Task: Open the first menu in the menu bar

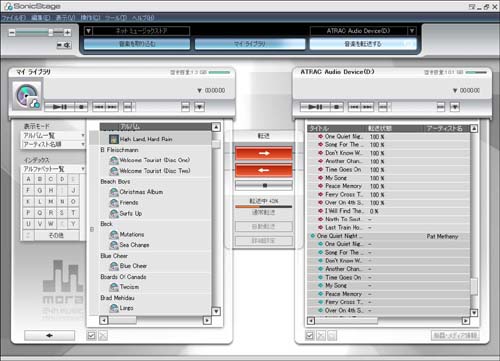Action: (x=14, y=18)
